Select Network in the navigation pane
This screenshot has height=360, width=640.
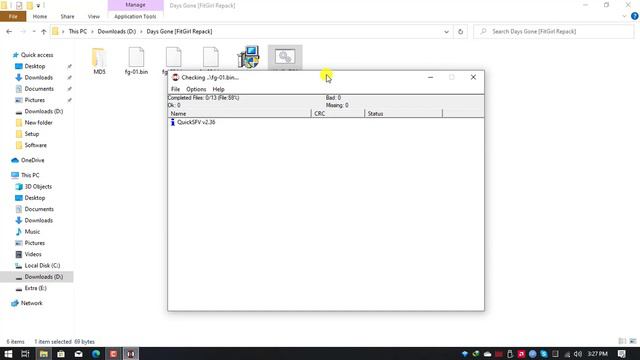(31, 303)
